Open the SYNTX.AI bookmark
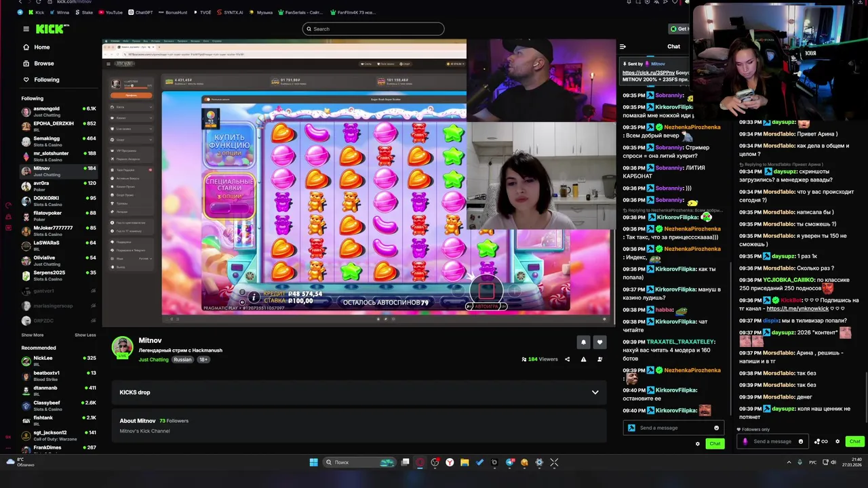 229,12
